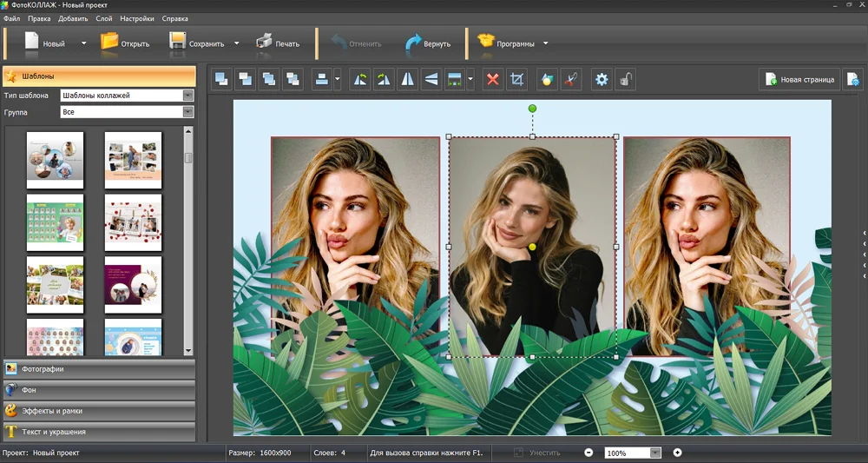Screen dimensions: 868x463
Task: Flip the layer horizontally with mirror icon
Action: click(407, 80)
